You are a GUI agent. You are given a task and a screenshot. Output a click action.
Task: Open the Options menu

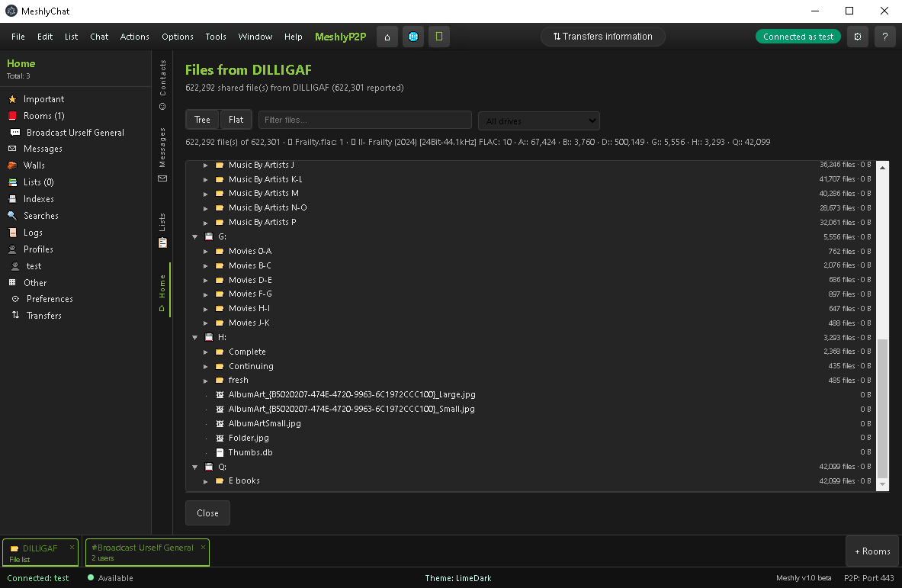[177, 37]
